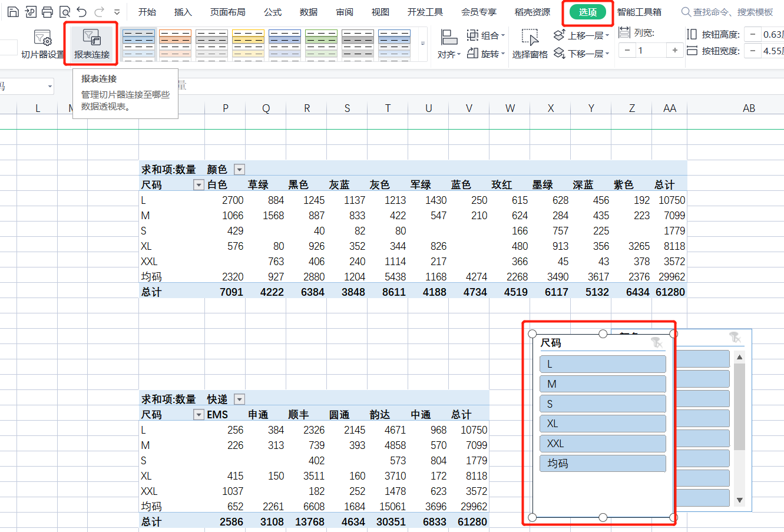Viewport: 784px width, 532px height.
Task: Increase column count with plus stepper
Action: tap(675, 51)
